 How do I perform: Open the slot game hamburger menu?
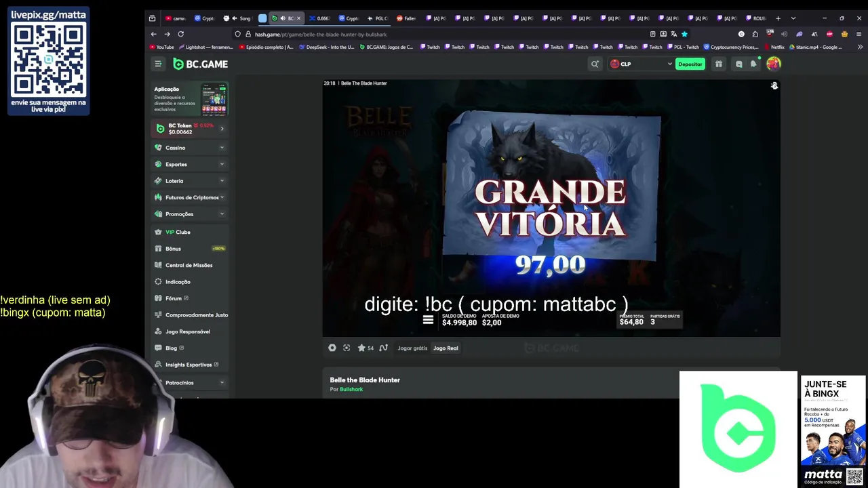[x=428, y=320]
